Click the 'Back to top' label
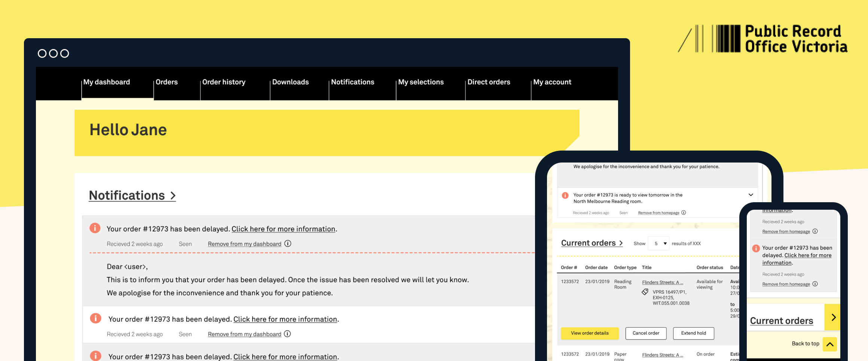 pos(806,344)
